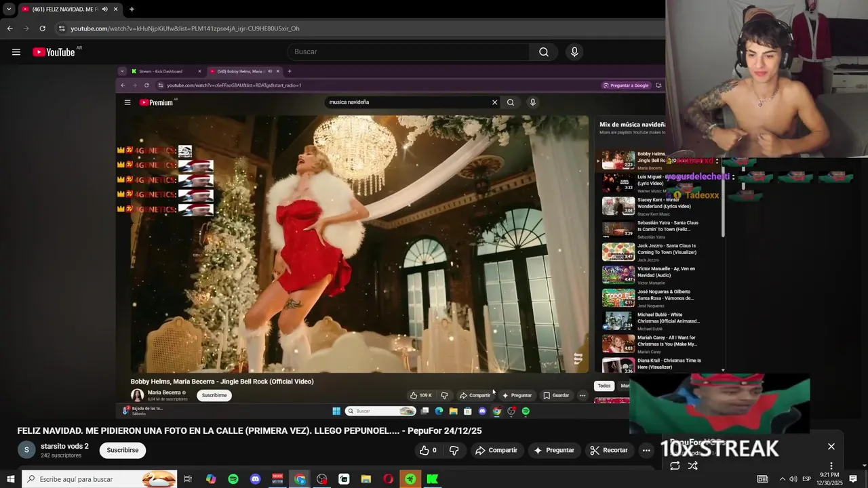View site information icon in address bar
The height and width of the screenshot is (488, 868).
point(62,28)
